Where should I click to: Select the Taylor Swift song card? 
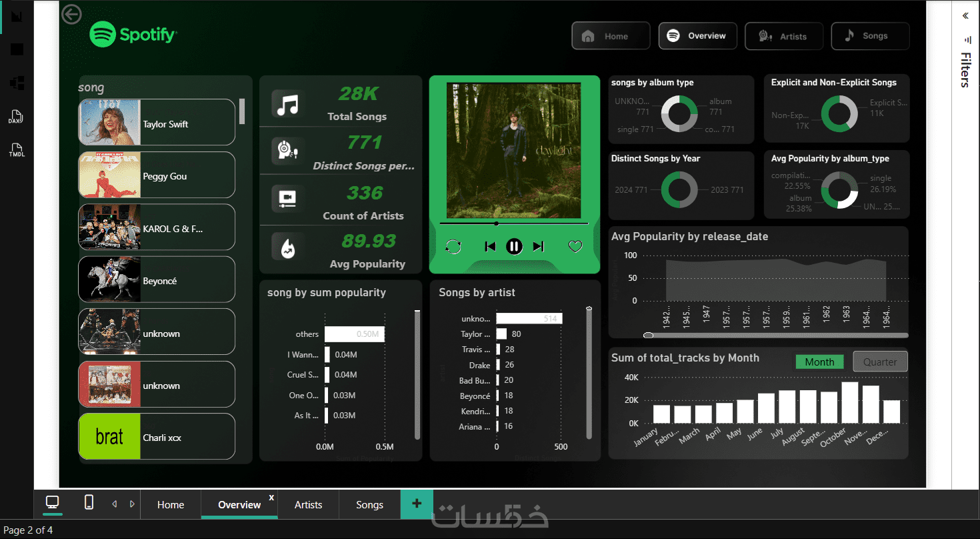pyautogui.click(x=157, y=122)
